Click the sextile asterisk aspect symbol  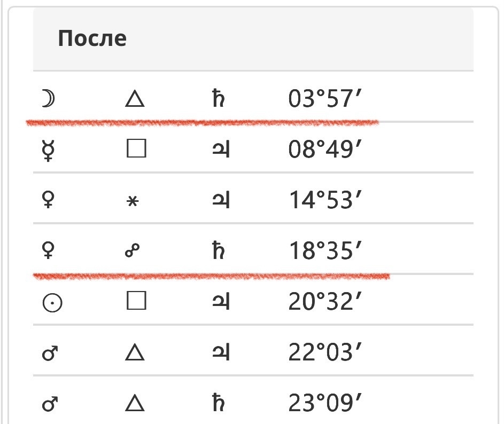click(135, 202)
